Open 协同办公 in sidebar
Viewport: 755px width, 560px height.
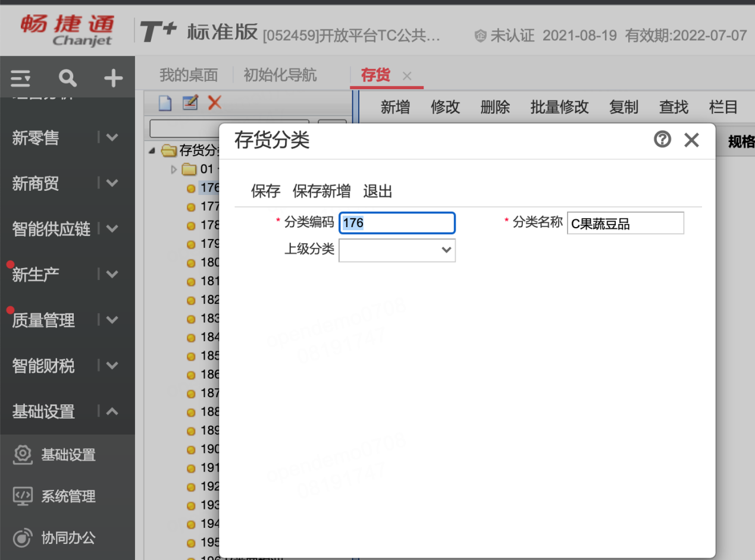click(x=68, y=538)
